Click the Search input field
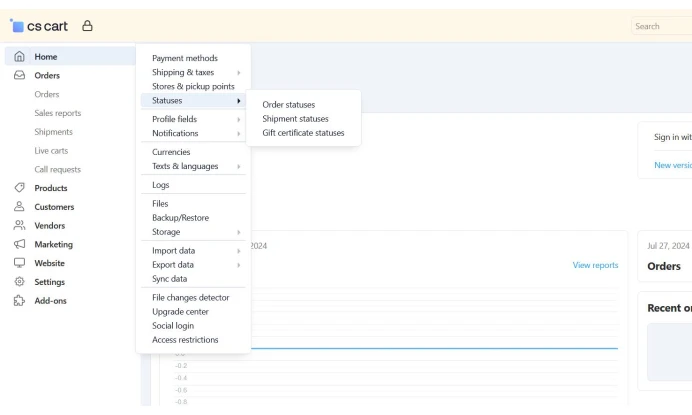 pyautogui.click(x=660, y=26)
